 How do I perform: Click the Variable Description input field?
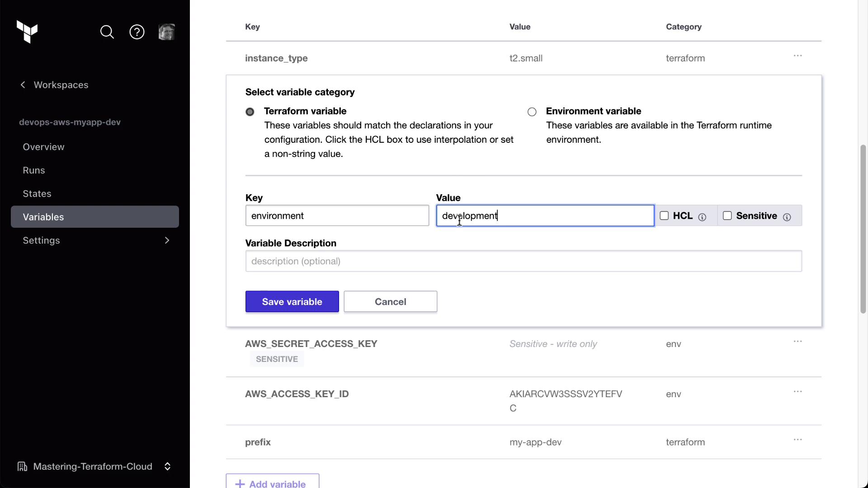point(524,261)
